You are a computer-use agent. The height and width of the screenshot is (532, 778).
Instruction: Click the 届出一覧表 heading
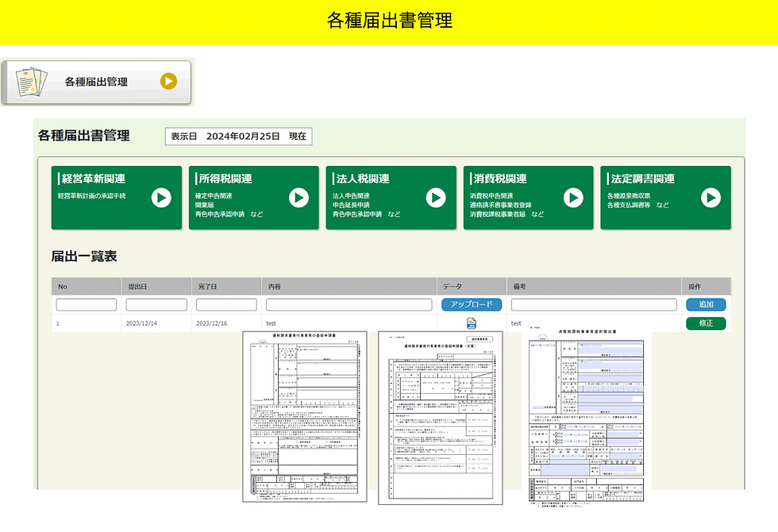pos(84,256)
